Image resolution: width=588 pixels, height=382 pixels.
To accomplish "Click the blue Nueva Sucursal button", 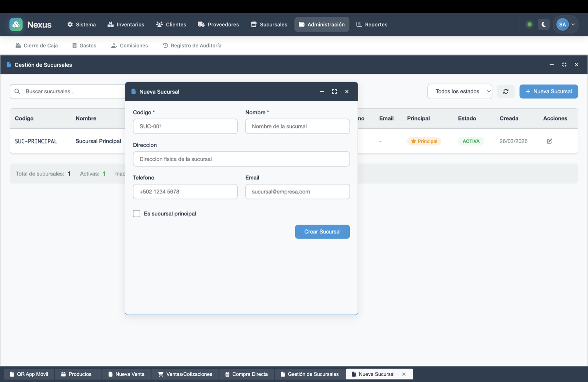I will (548, 92).
